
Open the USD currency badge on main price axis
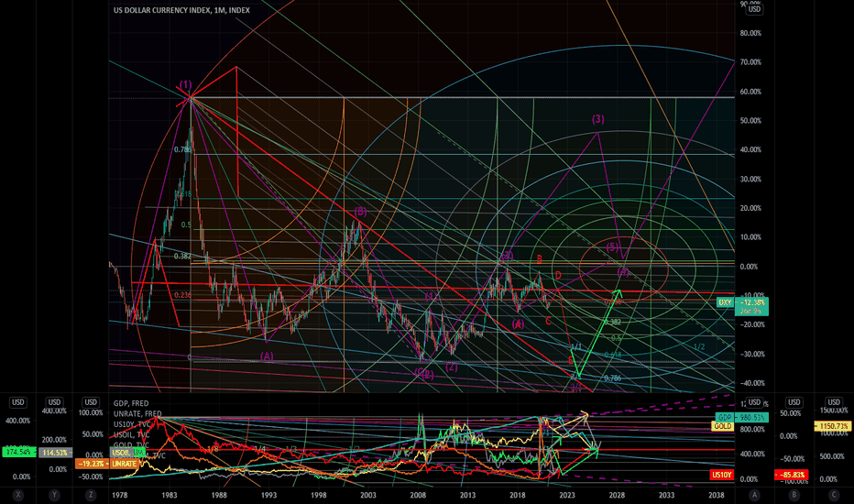[x=754, y=9]
